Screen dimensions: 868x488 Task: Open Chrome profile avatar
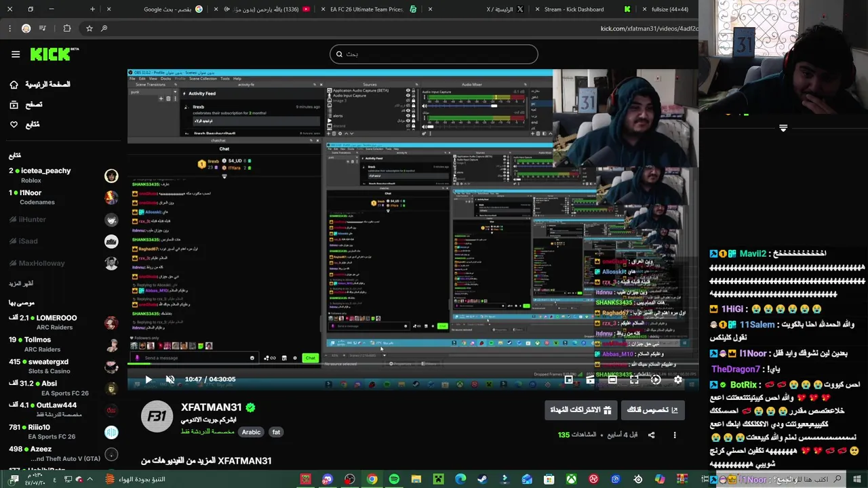click(x=26, y=28)
